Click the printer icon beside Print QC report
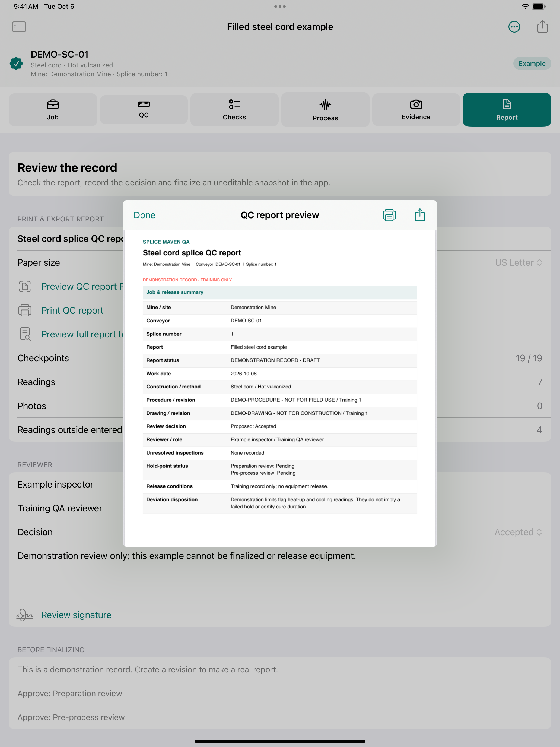 [x=25, y=310]
